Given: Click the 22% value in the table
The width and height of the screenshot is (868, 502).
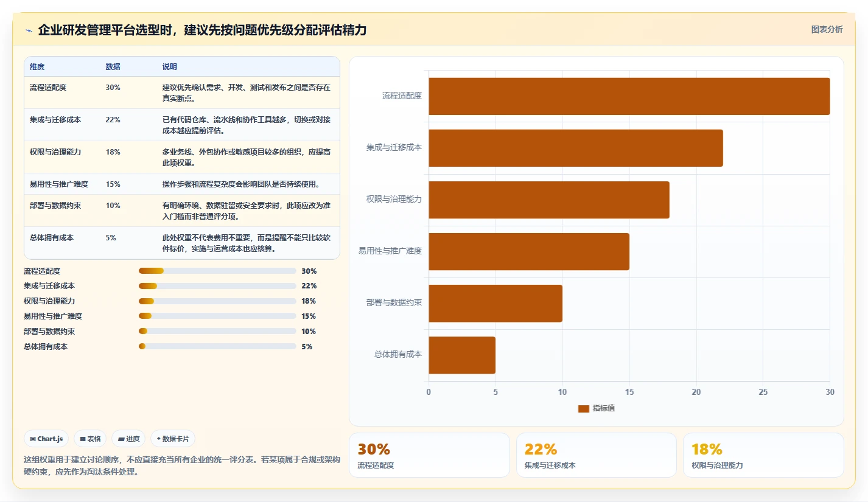Looking at the screenshot, I should 113,120.
